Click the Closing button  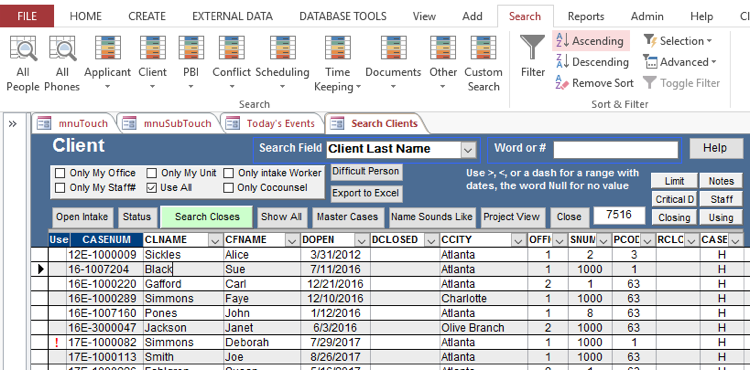pos(674,218)
